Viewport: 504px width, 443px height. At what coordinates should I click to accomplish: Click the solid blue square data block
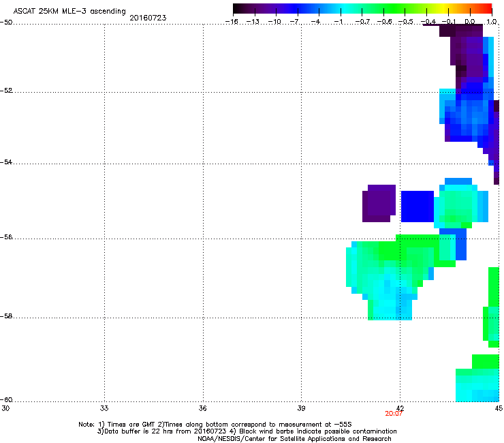[418, 207]
